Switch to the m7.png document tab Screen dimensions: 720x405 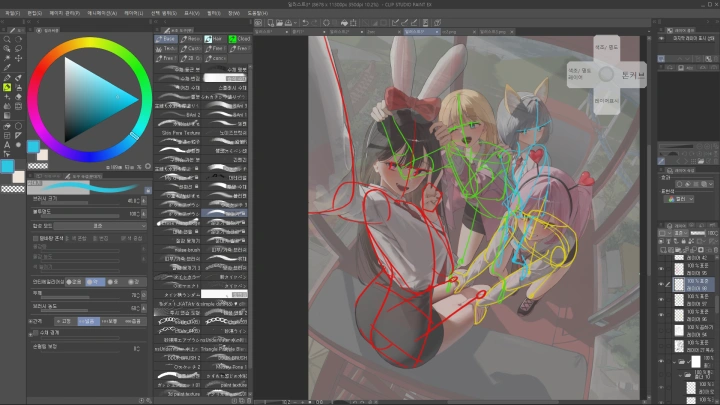point(449,32)
